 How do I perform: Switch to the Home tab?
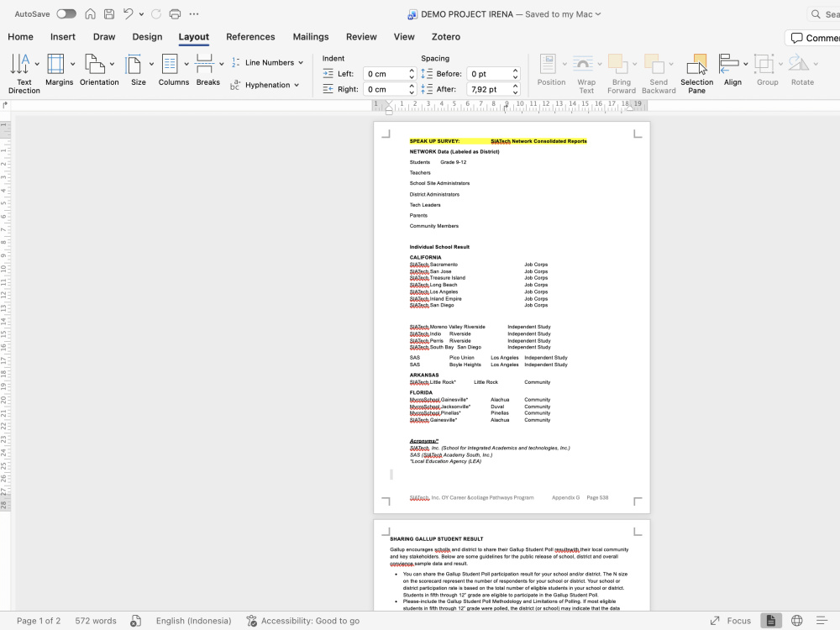[20, 37]
